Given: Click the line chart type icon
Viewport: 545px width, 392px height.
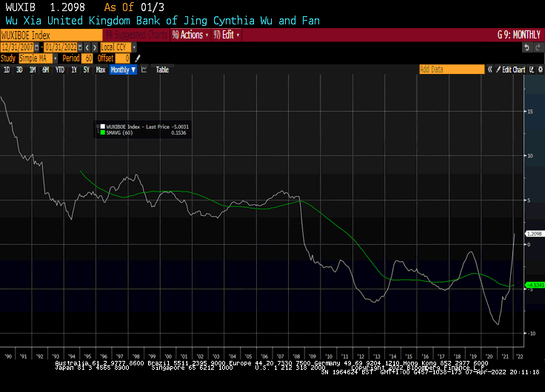Looking at the screenshot, I should click(x=144, y=70).
